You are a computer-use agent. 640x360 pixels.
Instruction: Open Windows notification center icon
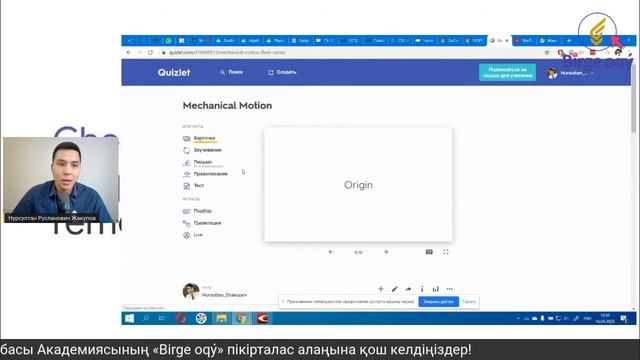624,319
